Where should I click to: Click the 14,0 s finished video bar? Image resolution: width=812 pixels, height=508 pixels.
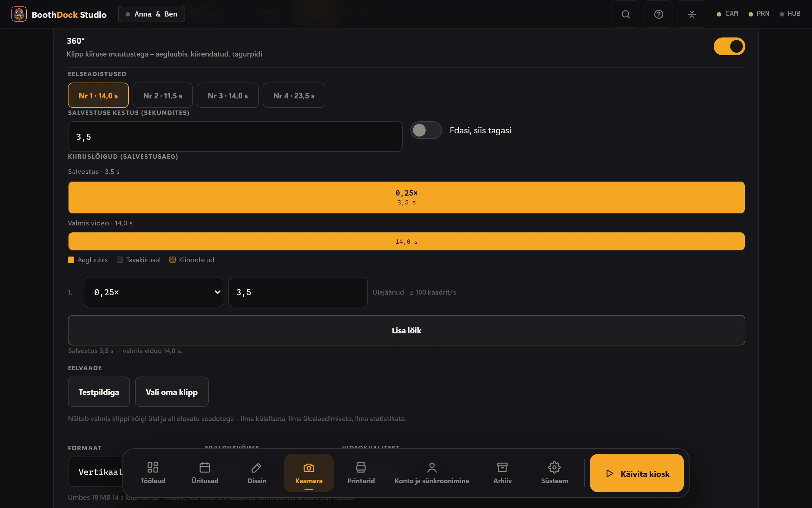pyautogui.click(x=406, y=241)
